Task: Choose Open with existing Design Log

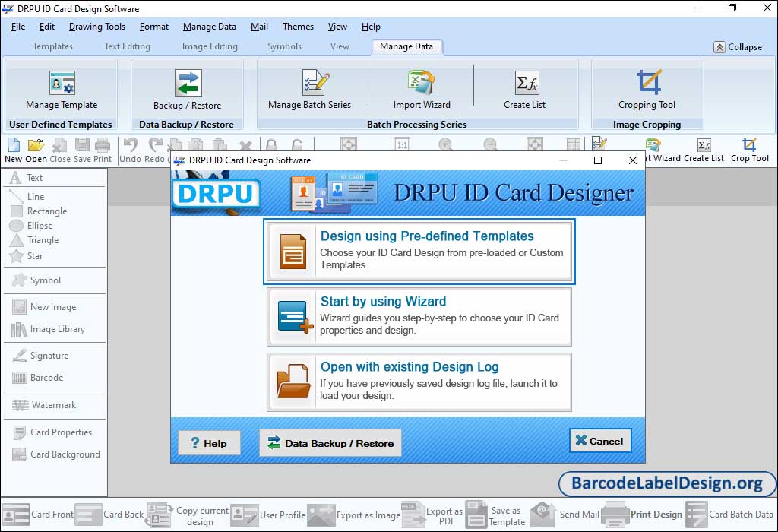Action: click(419, 382)
